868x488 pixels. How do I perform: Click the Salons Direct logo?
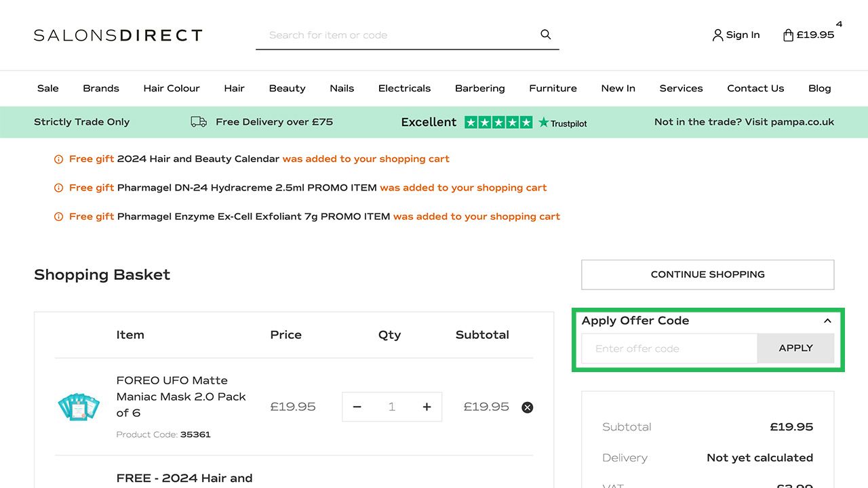[x=118, y=35]
